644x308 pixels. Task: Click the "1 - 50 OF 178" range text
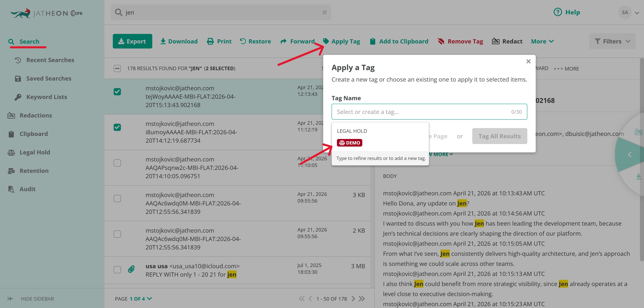[x=332, y=299]
